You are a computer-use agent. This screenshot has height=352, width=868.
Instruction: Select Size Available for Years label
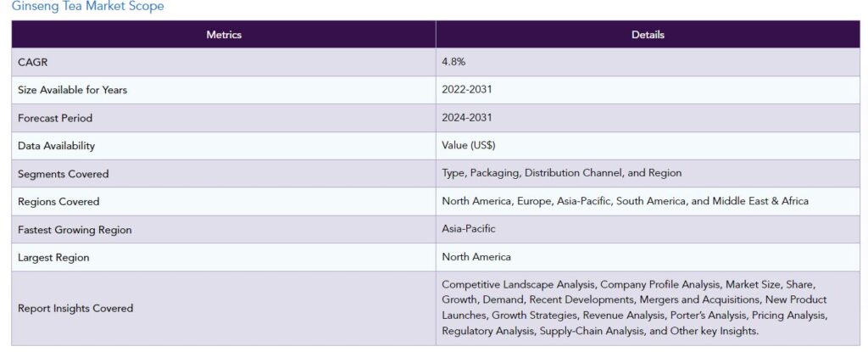click(73, 90)
